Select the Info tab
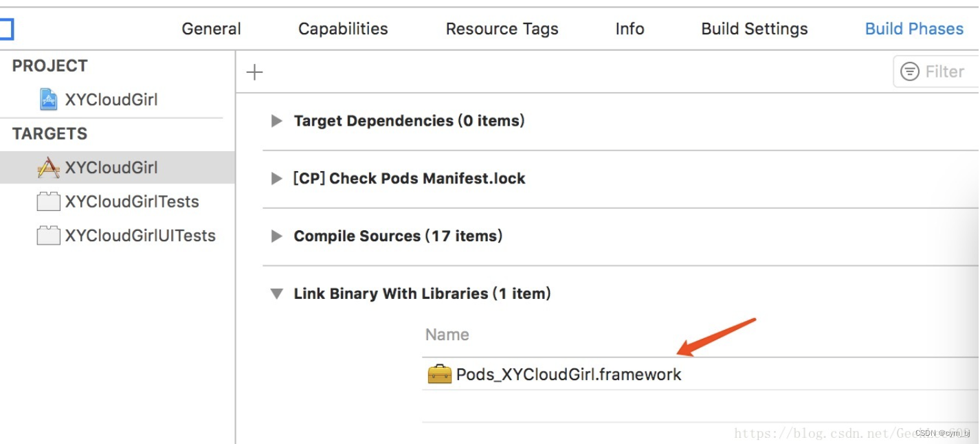This screenshot has width=980, height=444. (630, 29)
